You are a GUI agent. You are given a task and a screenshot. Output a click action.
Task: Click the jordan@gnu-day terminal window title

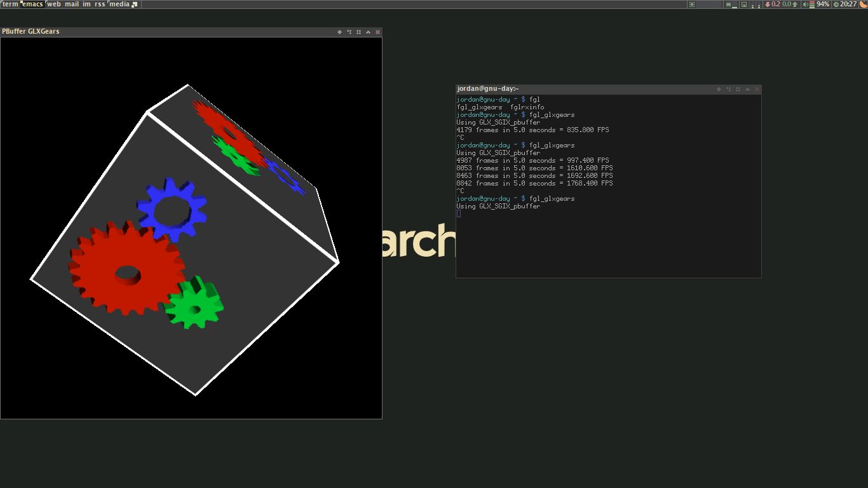click(488, 89)
